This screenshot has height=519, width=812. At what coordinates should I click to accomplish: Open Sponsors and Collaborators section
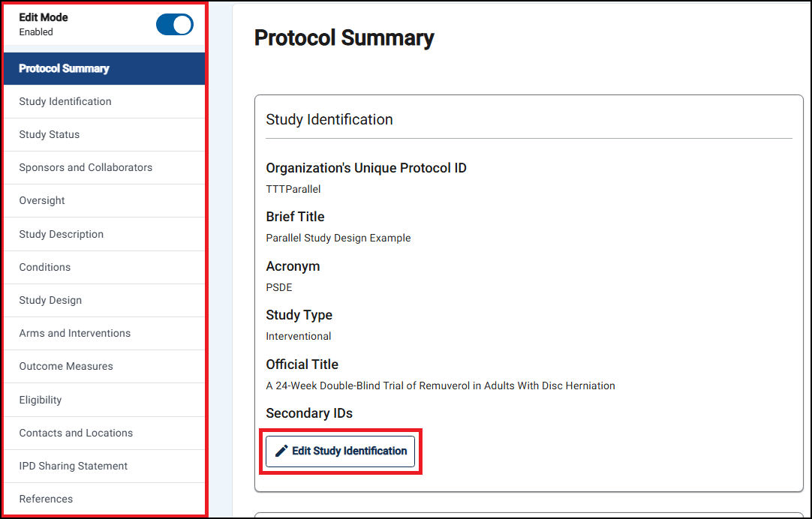[104, 168]
